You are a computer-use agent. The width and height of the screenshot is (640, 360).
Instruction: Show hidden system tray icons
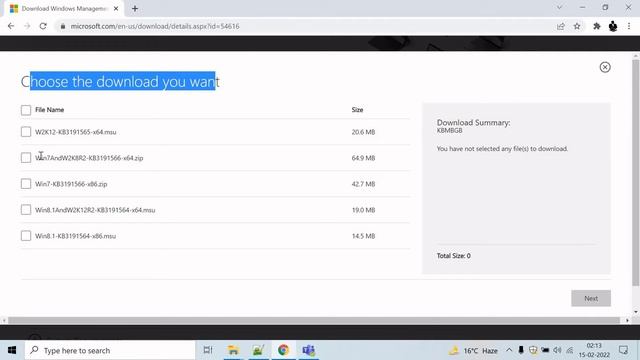(x=509, y=350)
